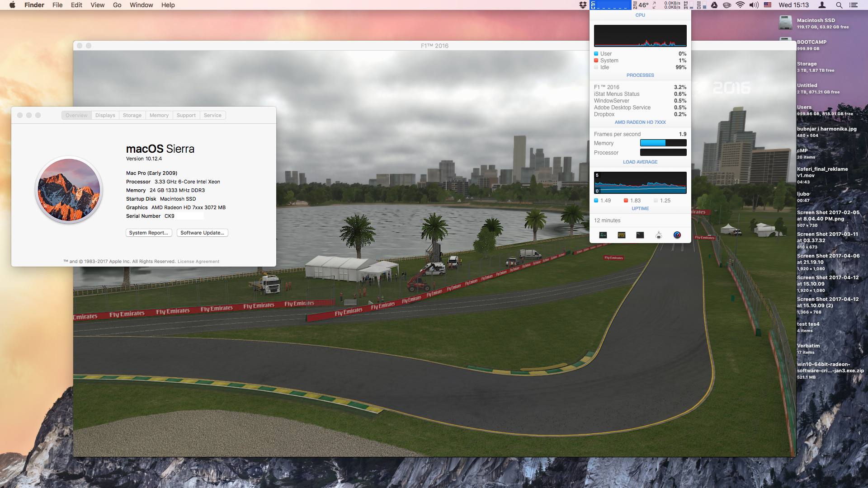Open the Window menu
Image resolution: width=868 pixels, height=488 pixels.
142,5
